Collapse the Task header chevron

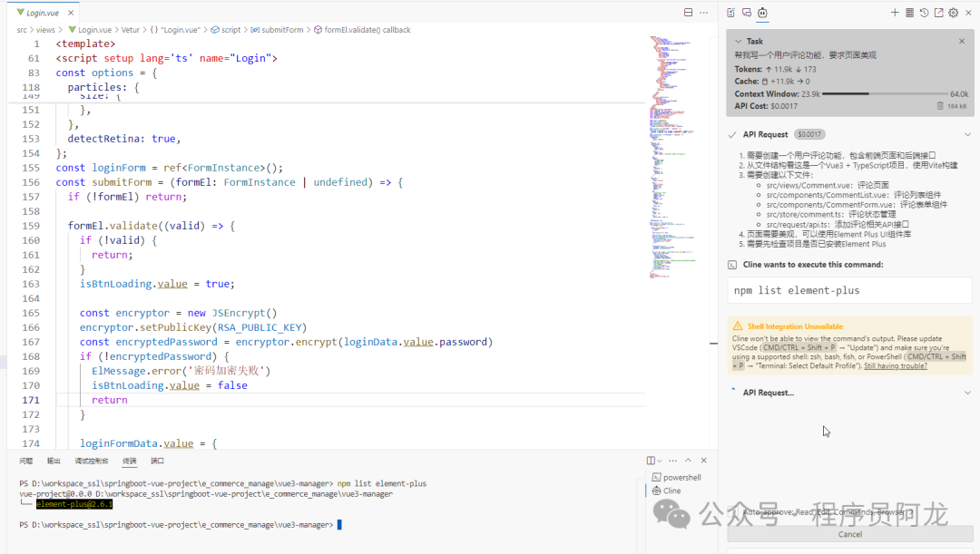[738, 41]
